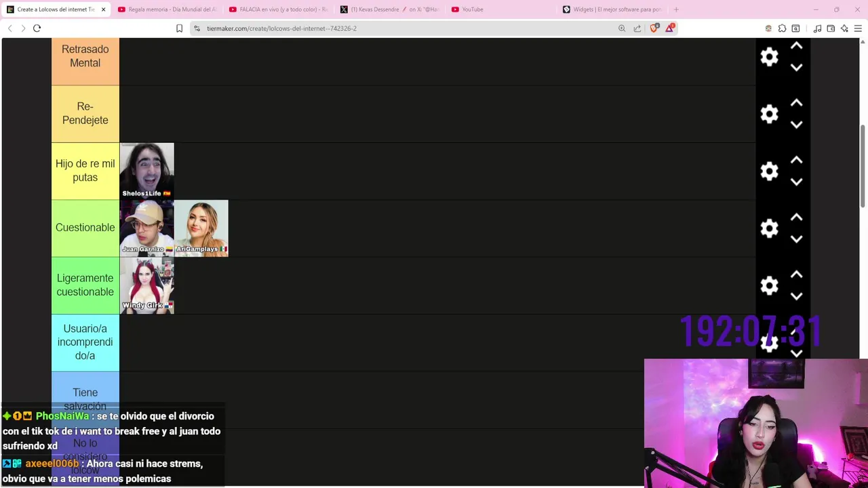Click the Retrasado Mental tier label
The image size is (868, 488).
(85, 57)
